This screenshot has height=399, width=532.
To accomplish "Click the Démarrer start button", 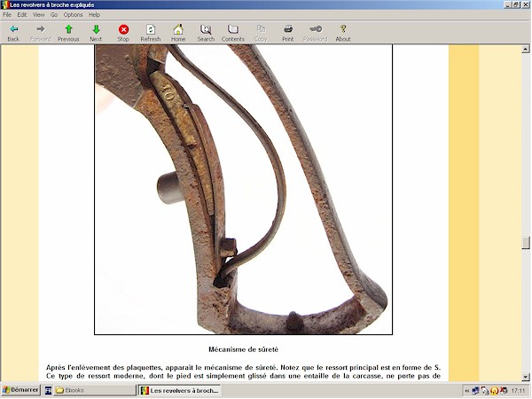I will (x=20, y=390).
